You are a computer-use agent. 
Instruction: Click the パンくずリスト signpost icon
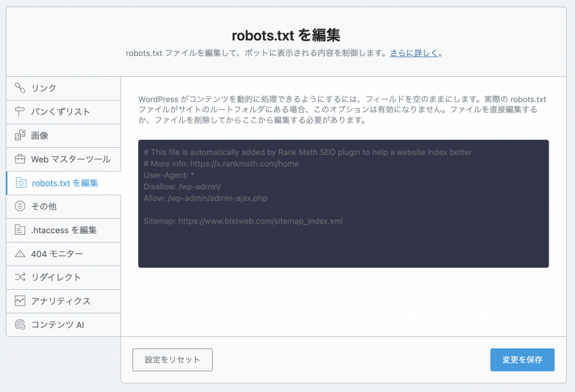point(20,111)
